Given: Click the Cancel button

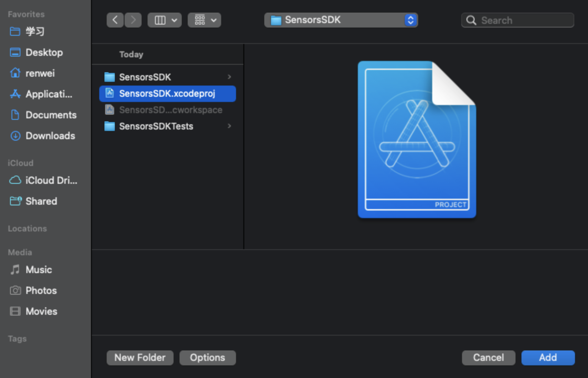Looking at the screenshot, I should [488, 358].
